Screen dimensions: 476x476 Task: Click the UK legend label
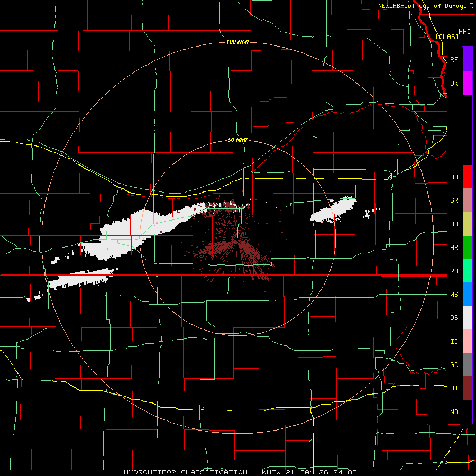(x=454, y=83)
